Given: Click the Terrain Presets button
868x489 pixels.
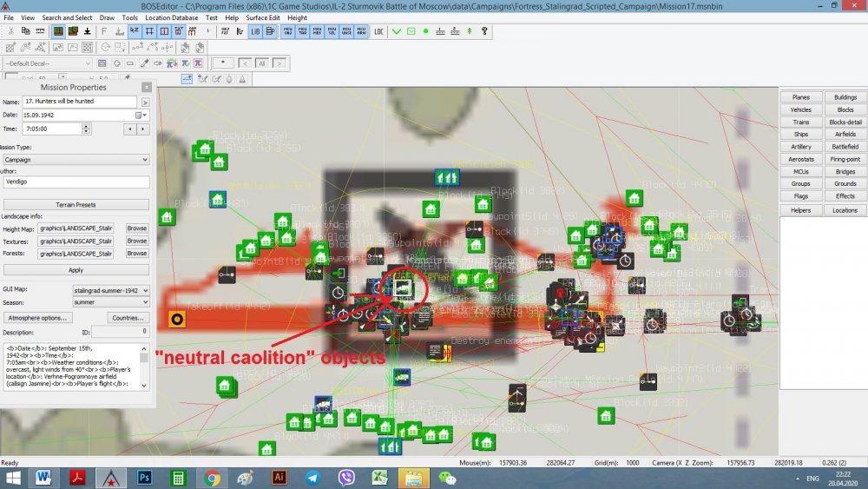Looking at the screenshot, I should (76, 205).
